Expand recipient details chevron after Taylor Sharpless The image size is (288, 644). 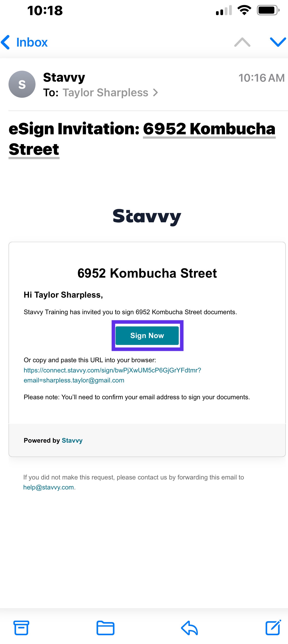155,93
